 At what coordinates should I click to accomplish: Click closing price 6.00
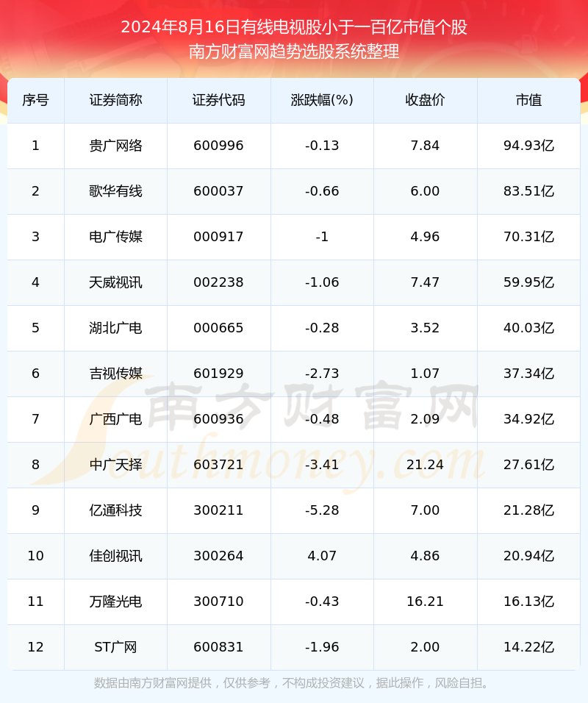425,191
